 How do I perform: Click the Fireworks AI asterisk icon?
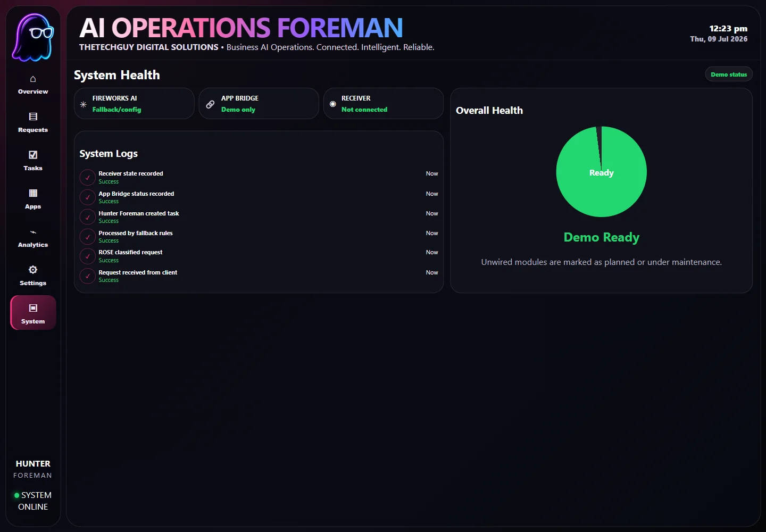pos(83,104)
